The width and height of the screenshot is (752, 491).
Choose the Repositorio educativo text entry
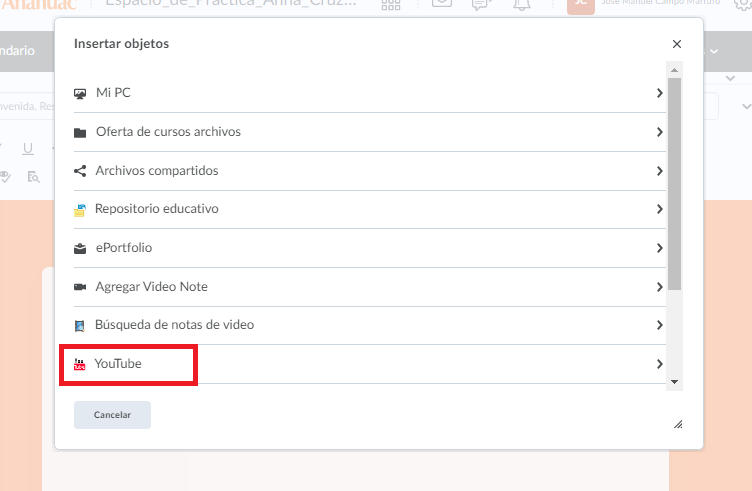pyautogui.click(x=157, y=209)
